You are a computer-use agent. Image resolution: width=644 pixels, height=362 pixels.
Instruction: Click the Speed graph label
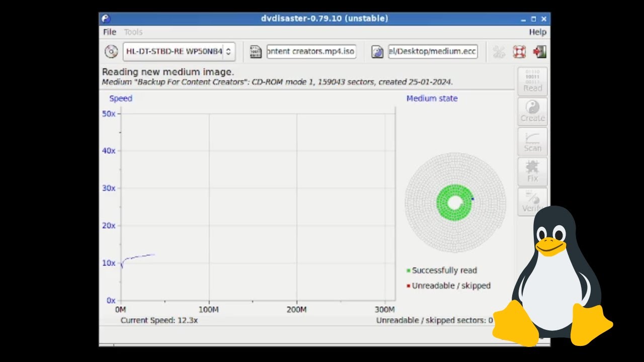[x=121, y=99]
